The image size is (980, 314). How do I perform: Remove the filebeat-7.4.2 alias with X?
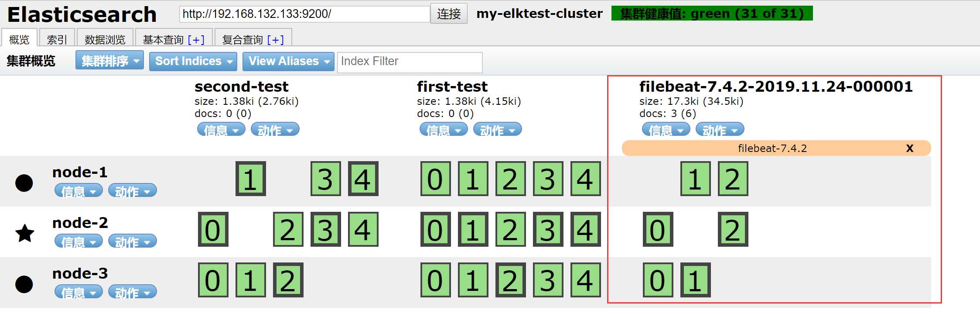click(909, 148)
